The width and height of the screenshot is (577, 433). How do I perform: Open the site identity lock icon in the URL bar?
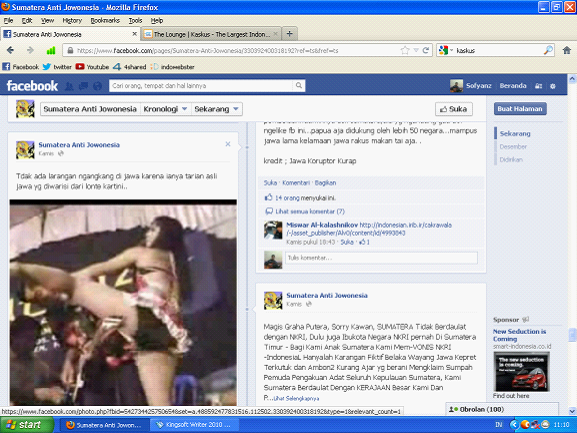[70, 50]
